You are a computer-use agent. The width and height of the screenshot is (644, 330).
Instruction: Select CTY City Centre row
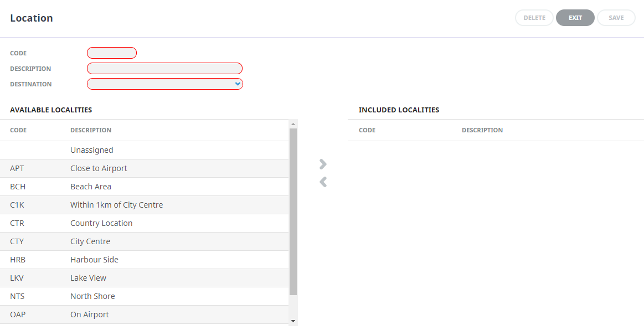(x=144, y=241)
